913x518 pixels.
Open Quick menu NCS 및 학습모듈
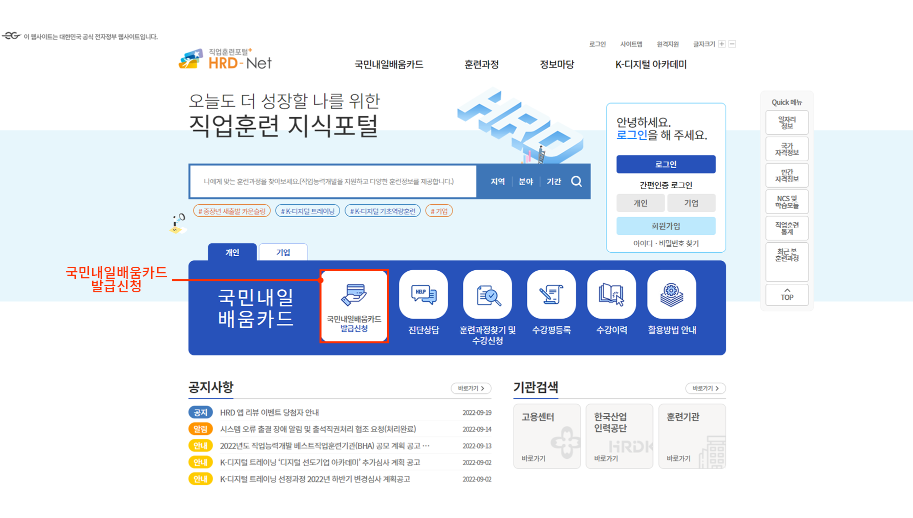(787, 202)
